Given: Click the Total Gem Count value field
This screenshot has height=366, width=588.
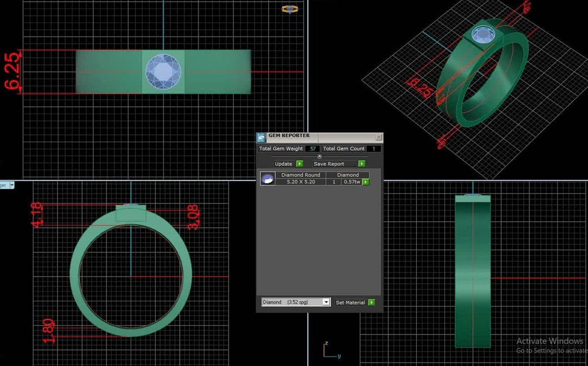Looking at the screenshot, I should tap(373, 149).
